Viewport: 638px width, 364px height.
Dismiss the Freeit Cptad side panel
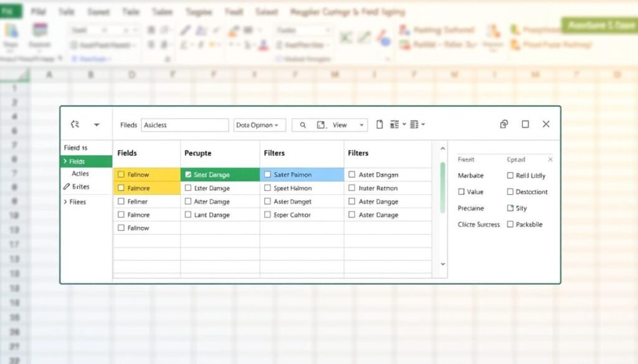[550, 160]
